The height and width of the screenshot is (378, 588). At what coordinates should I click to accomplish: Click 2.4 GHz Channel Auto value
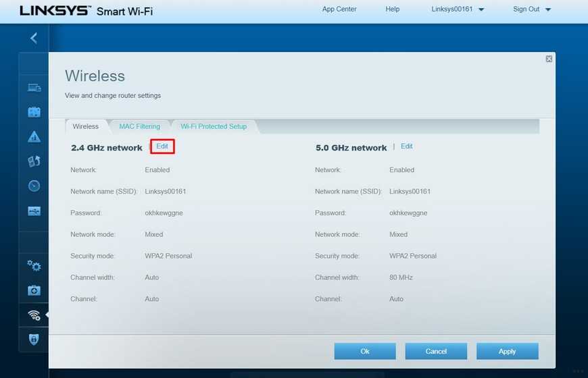point(152,299)
